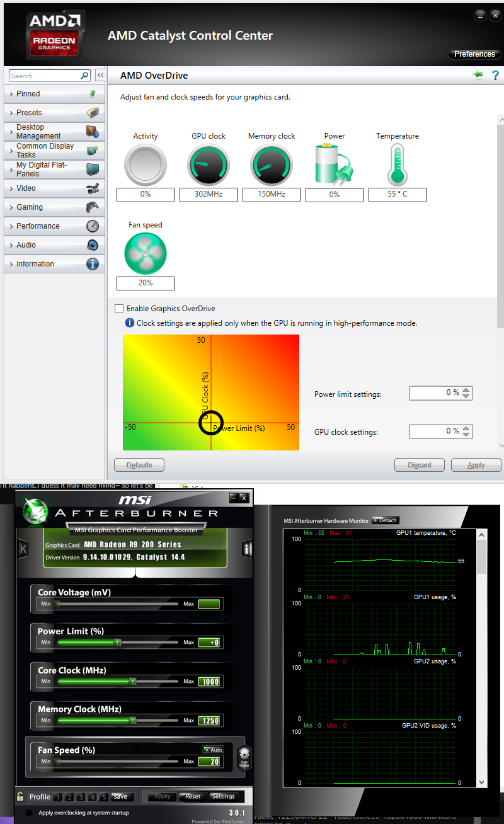Decrease GPU clock settings with down arrow

coord(466,435)
